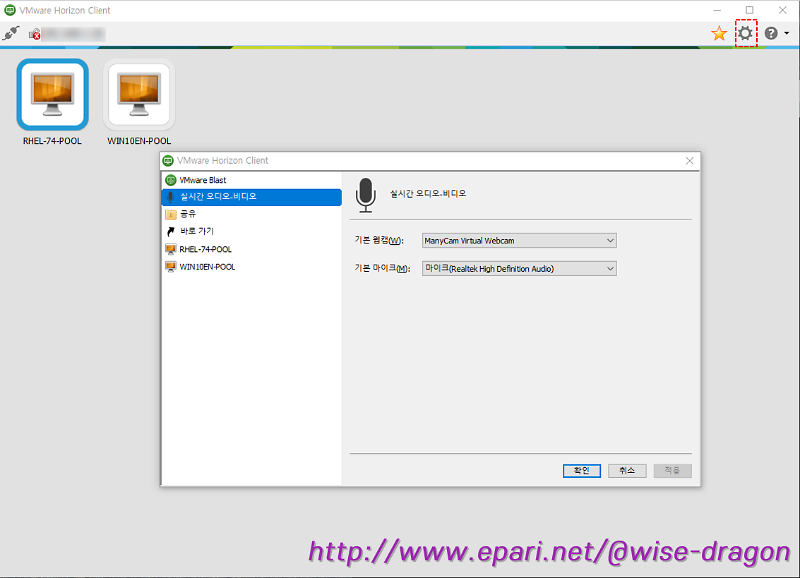Open settings with the gear icon
Viewport: 800px width, 578px height.
[x=745, y=34]
